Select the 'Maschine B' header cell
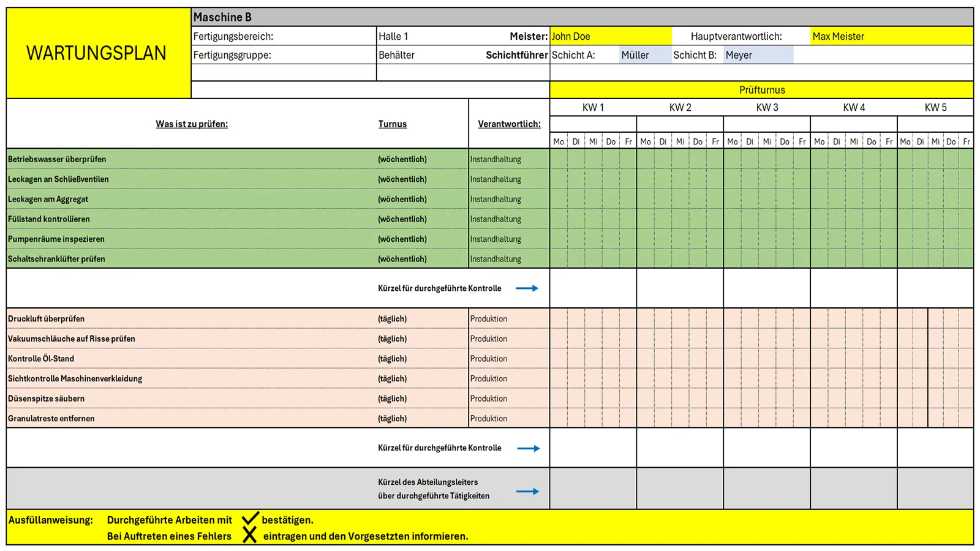Image resolution: width=980 pixels, height=551 pixels. coord(582,17)
